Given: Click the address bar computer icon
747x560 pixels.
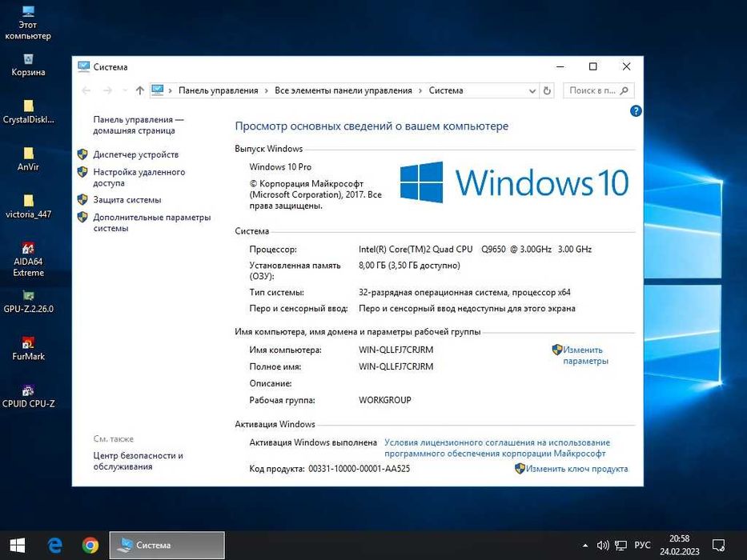Looking at the screenshot, I should [157, 90].
